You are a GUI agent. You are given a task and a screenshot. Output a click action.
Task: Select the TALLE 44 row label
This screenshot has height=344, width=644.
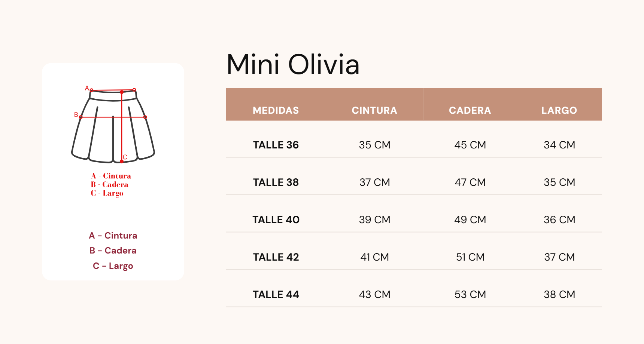click(276, 294)
